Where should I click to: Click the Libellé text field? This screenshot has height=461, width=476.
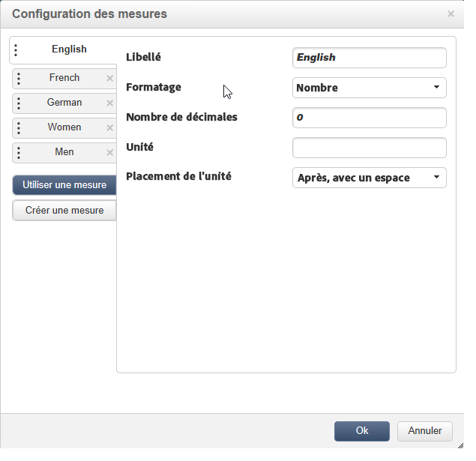pyautogui.click(x=369, y=58)
